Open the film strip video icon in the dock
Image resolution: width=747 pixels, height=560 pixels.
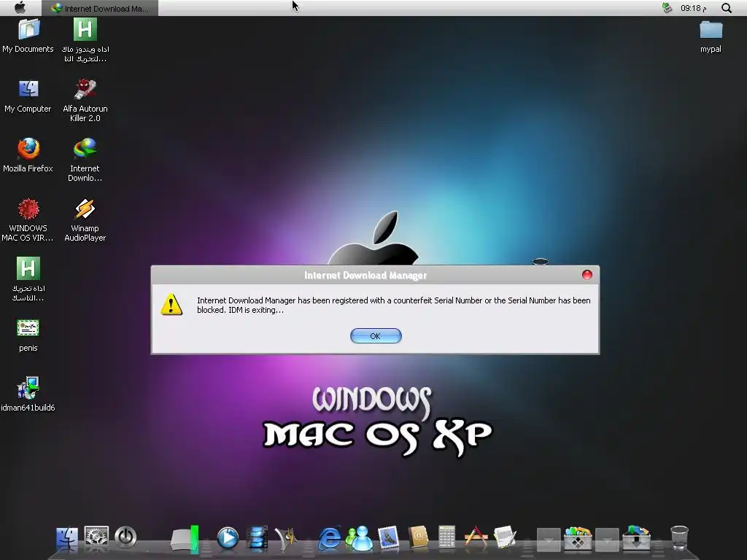click(x=258, y=538)
